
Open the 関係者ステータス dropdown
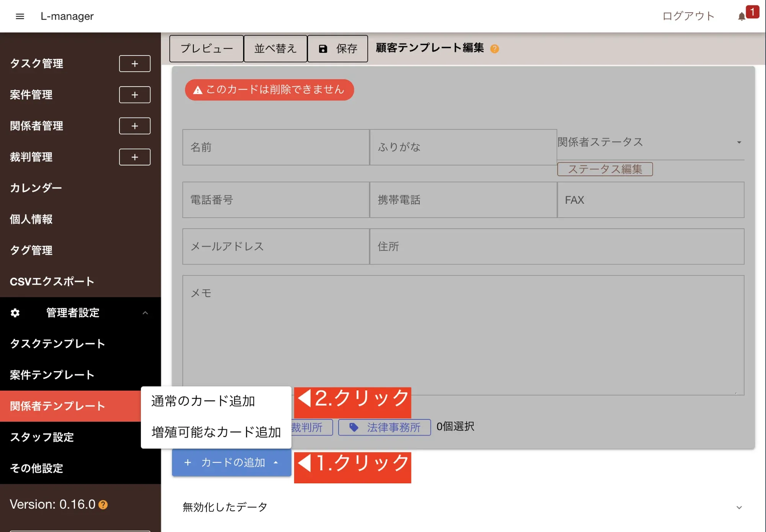[x=739, y=142]
